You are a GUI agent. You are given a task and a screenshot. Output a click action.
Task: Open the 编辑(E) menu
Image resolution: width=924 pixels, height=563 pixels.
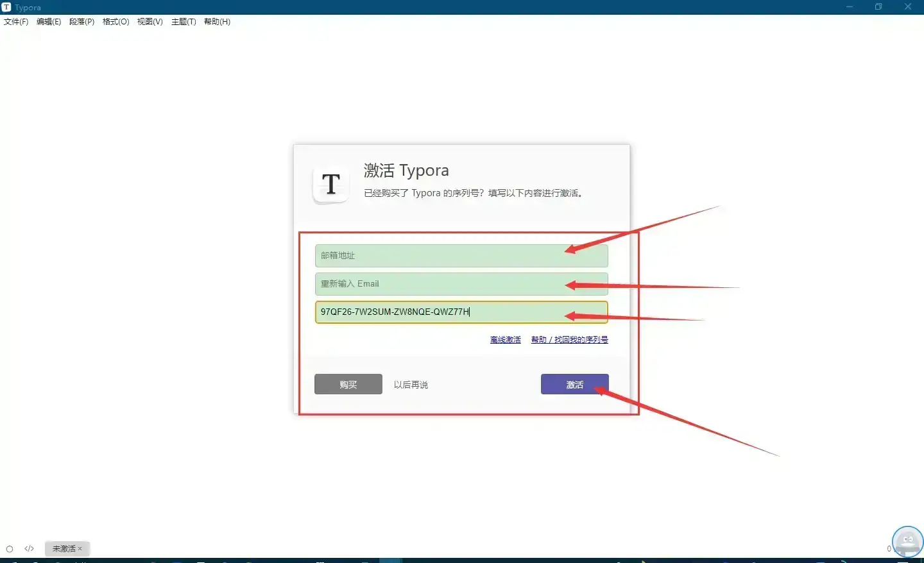[x=49, y=22]
